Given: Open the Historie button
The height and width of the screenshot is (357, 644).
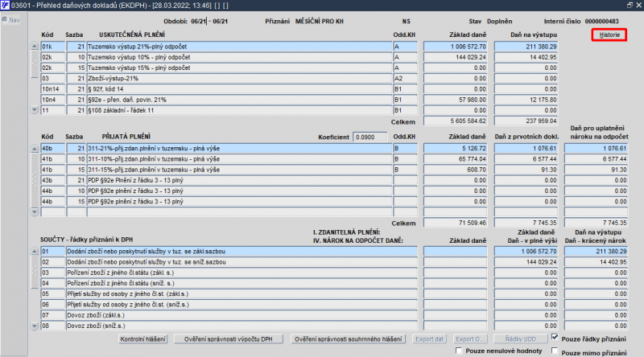Looking at the screenshot, I should coord(609,35).
